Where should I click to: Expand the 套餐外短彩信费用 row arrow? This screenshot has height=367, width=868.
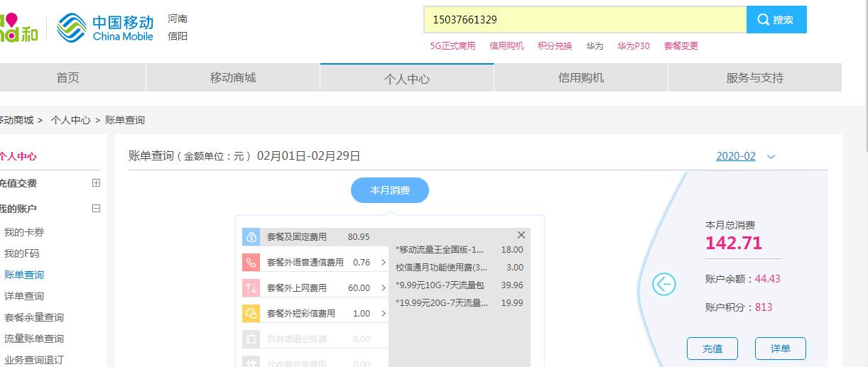coord(384,314)
